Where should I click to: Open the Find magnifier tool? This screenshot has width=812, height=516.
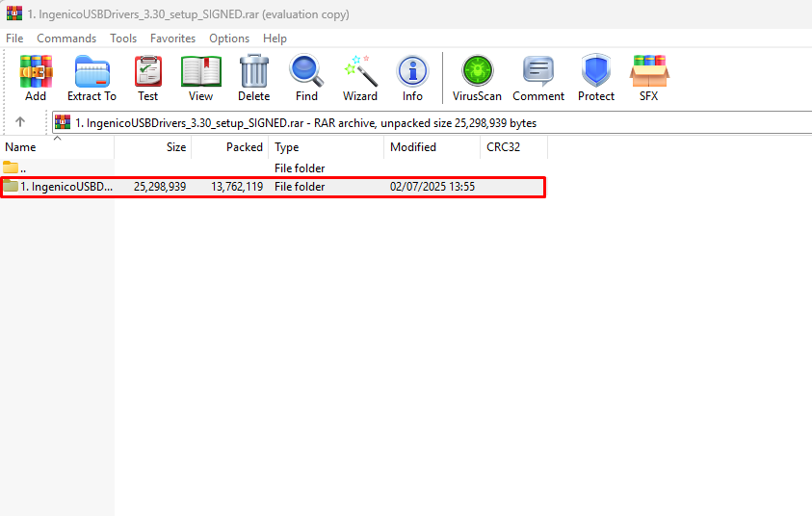coord(306,77)
